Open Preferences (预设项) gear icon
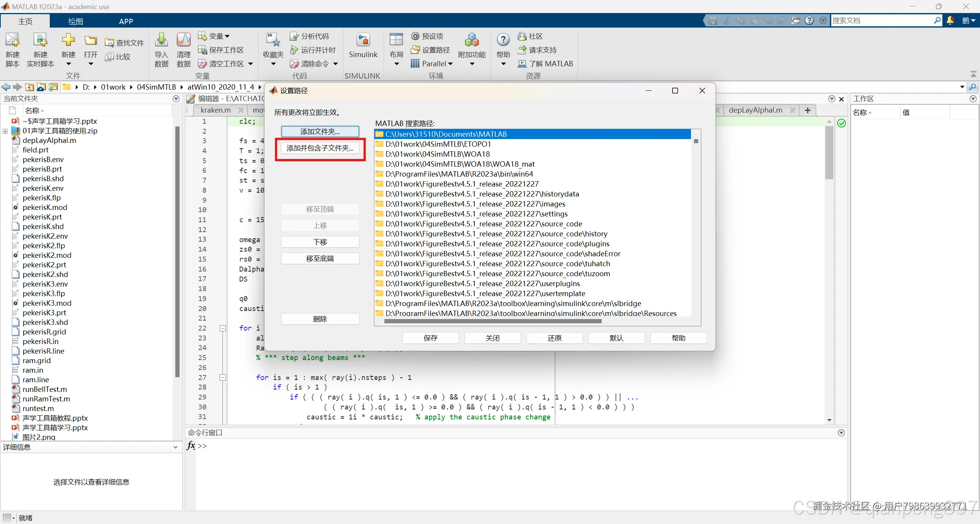 pos(415,36)
